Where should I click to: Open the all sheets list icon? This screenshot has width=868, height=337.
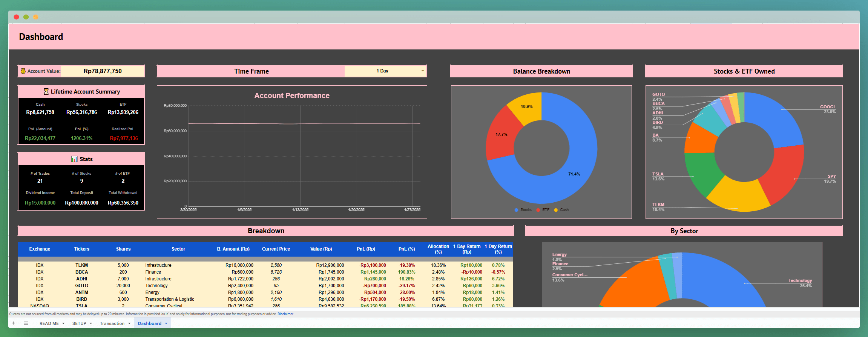pos(26,323)
